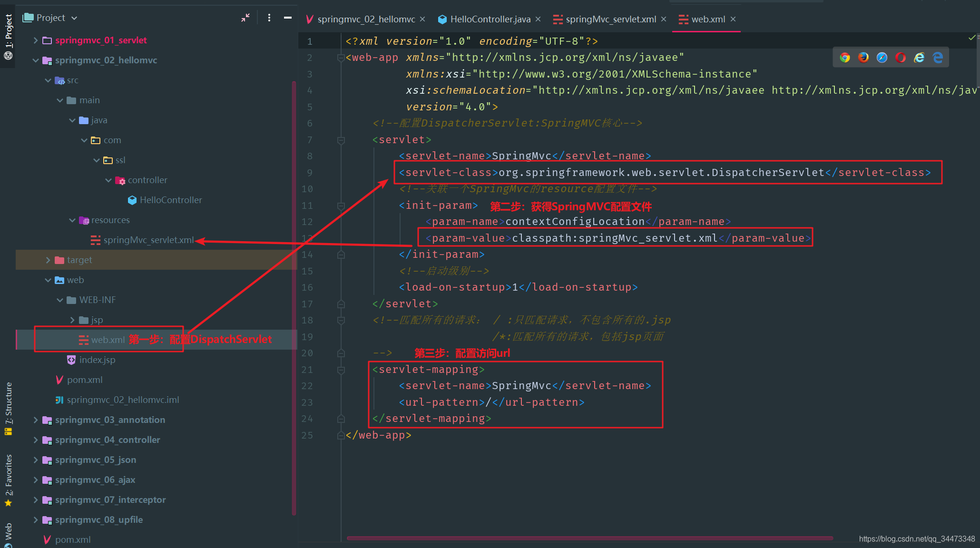Click the editor horizontal scrollbar

click(590, 538)
